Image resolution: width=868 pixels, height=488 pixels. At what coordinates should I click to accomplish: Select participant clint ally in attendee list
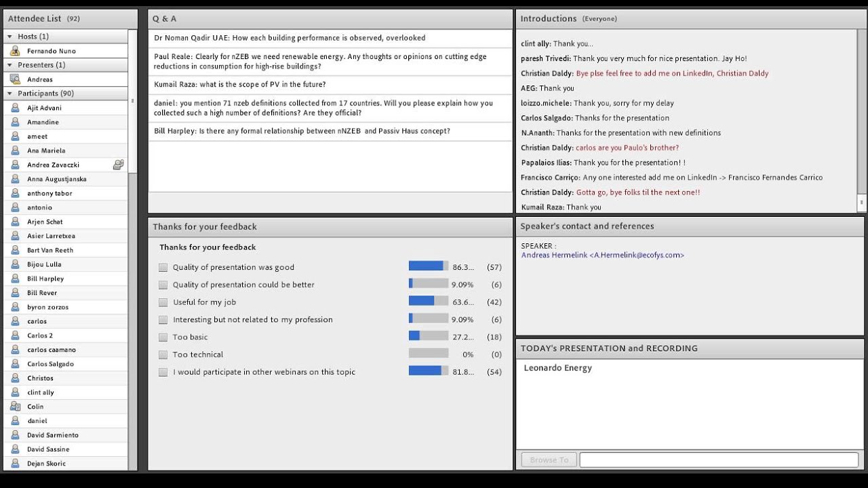pos(66,392)
